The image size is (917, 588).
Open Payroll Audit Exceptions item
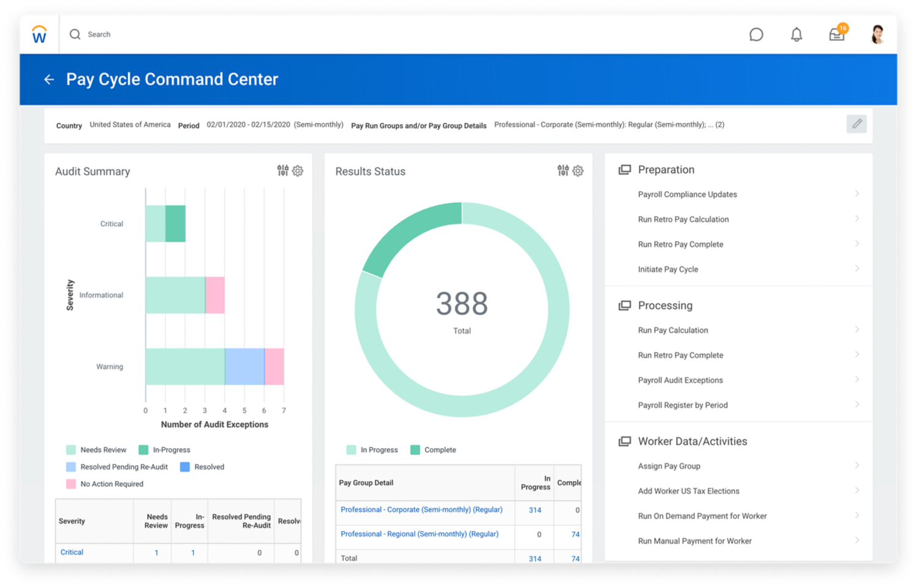tap(680, 380)
